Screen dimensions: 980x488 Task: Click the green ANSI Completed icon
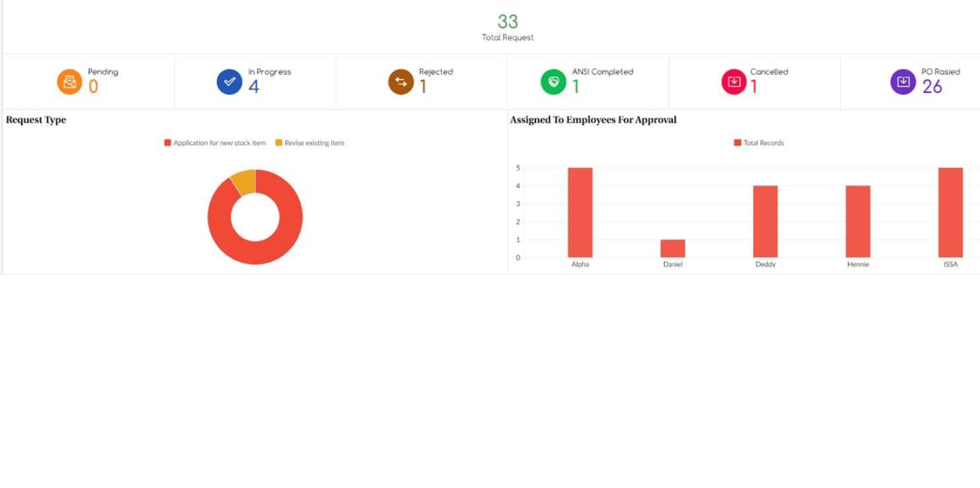[554, 82]
